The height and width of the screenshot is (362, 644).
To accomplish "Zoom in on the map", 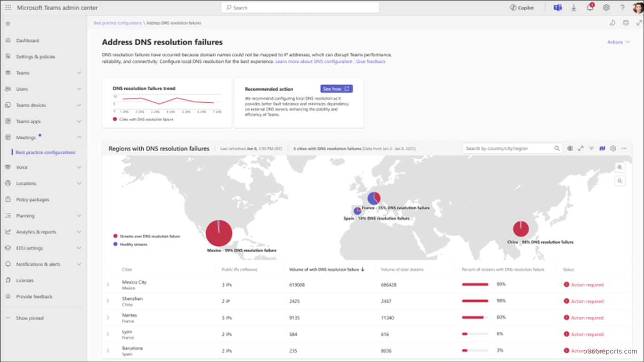I will (620, 167).
